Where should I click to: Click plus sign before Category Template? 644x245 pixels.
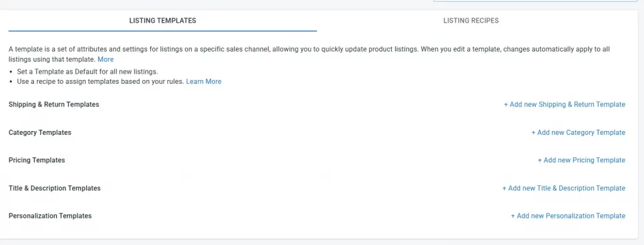[x=533, y=132]
